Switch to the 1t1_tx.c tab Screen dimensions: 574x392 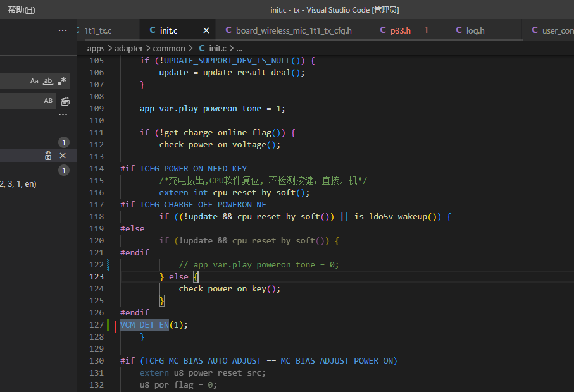point(98,31)
